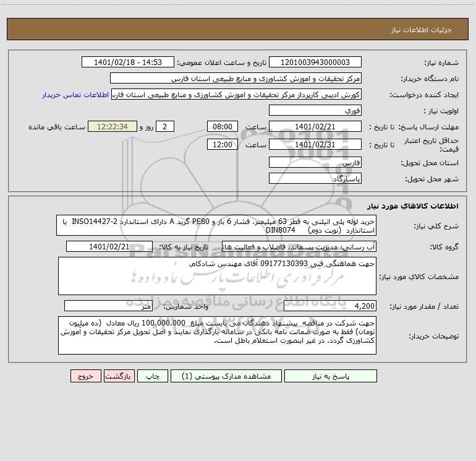The height and width of the screenshot is (461, 476).
Task: Click the goods group field آب رسانی
Action: [299, 246]
